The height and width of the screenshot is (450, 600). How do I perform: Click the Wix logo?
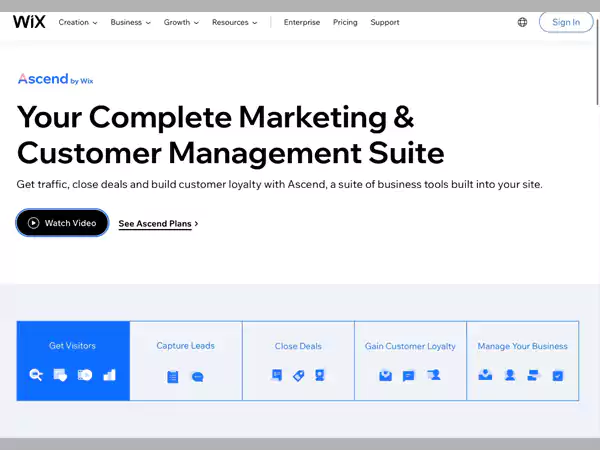coord(29,22)
